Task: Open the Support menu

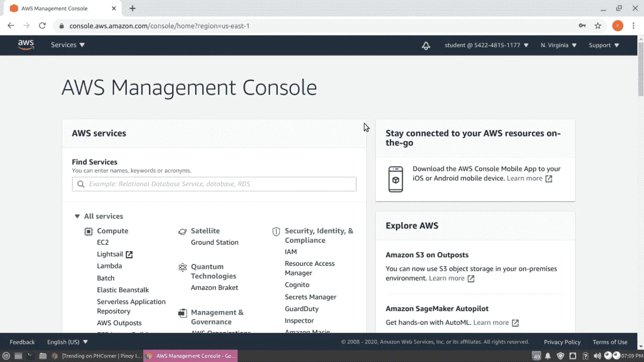Action: [604, 45]
